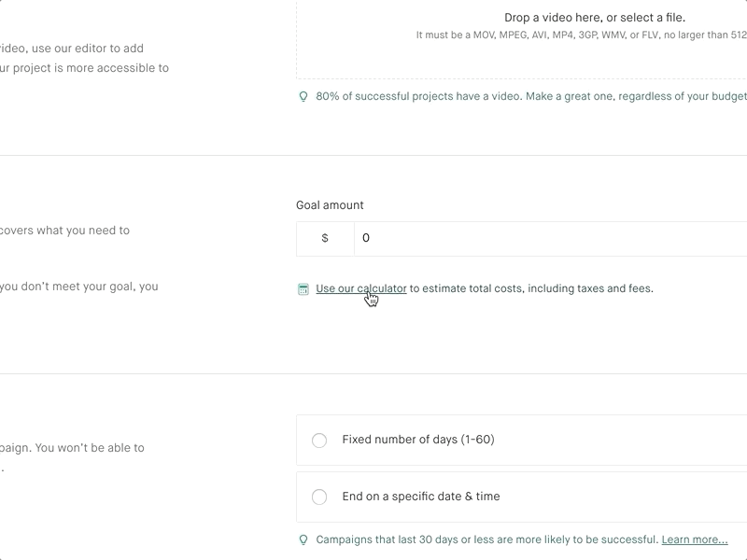Click the 'estimate total costs, including taxes' text
This screenshot has width=747, height=560.
tap(538, 288)
